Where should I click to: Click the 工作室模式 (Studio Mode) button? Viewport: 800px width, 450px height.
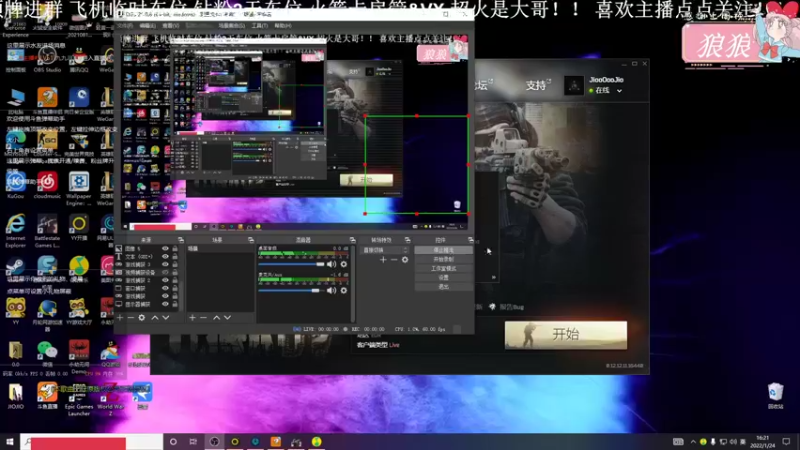[443, 268]
